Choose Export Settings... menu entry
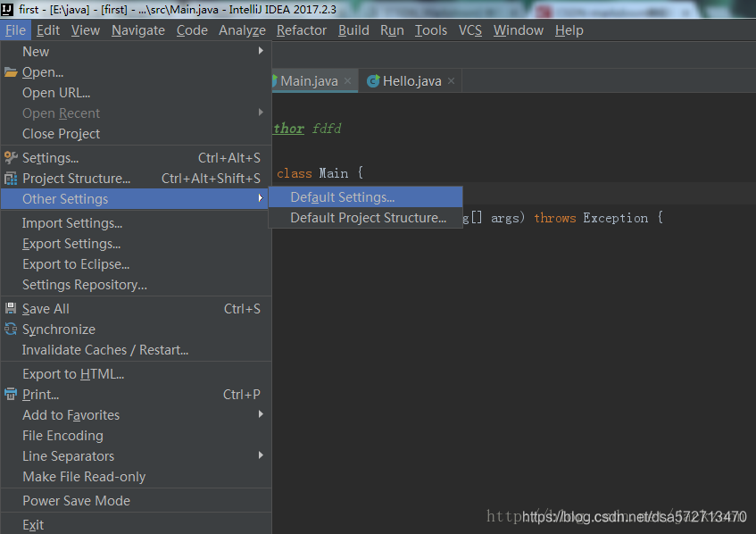 pyautogui.click(x=136, y=244)
